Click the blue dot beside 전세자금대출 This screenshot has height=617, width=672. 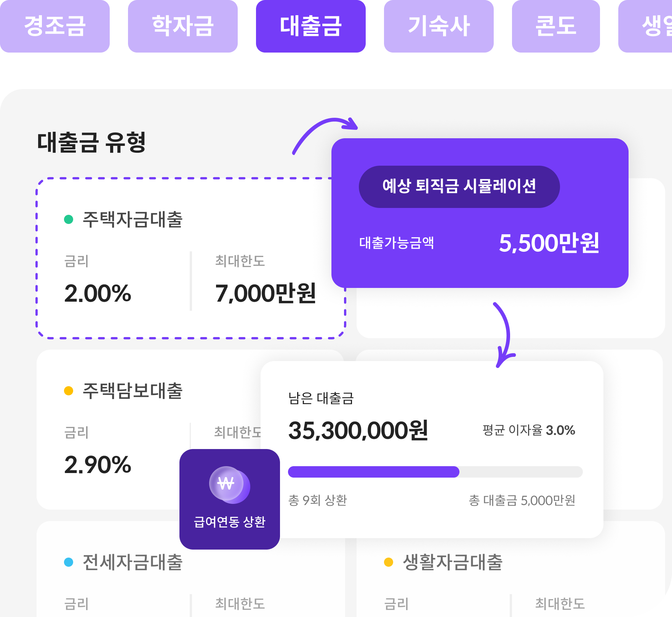(x=69, y=562)
